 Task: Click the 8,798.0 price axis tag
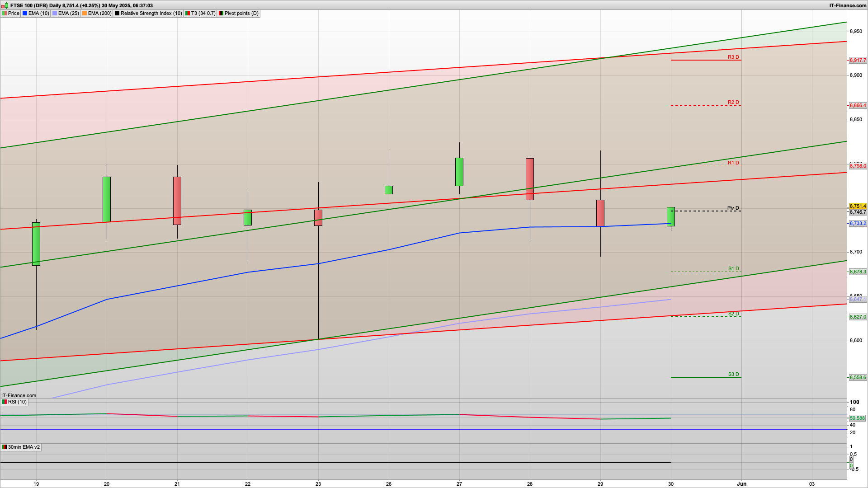(858, 166)
